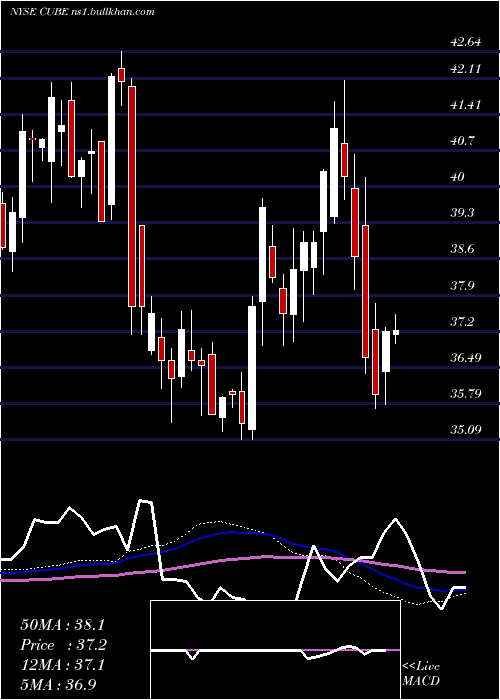Viewport: 500px width, 700px height.
Task: Click the tall red candle falling from 42
Action: 132,196
